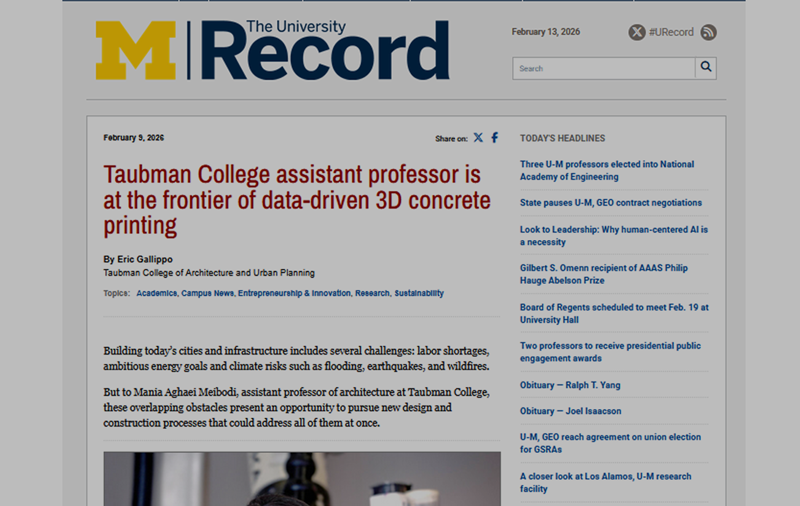The image size is (800, 506).
Task: Click the search magnifier button
Action: 706,68
